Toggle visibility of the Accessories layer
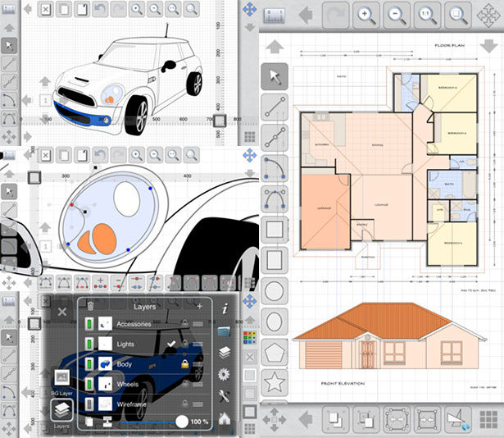Screen dimensions: 504x438 [x=89, y=324]
